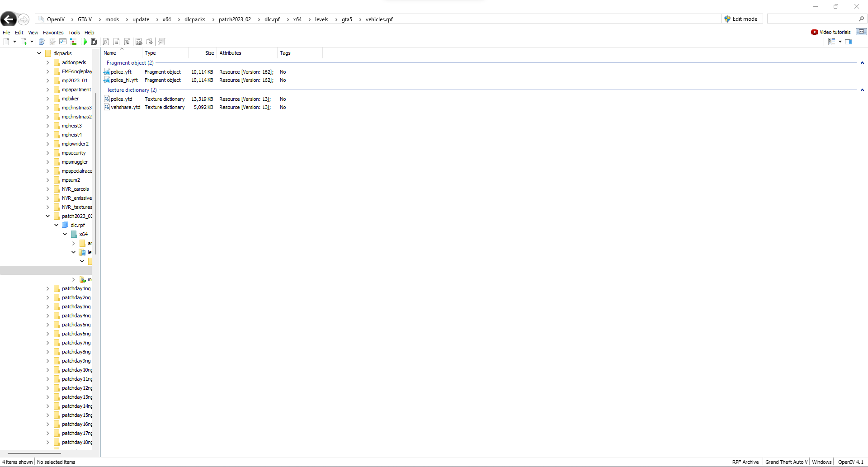Click the Import file toolbar icon
The width and height of the screenshot is (868, 467).
pos(24,42)
